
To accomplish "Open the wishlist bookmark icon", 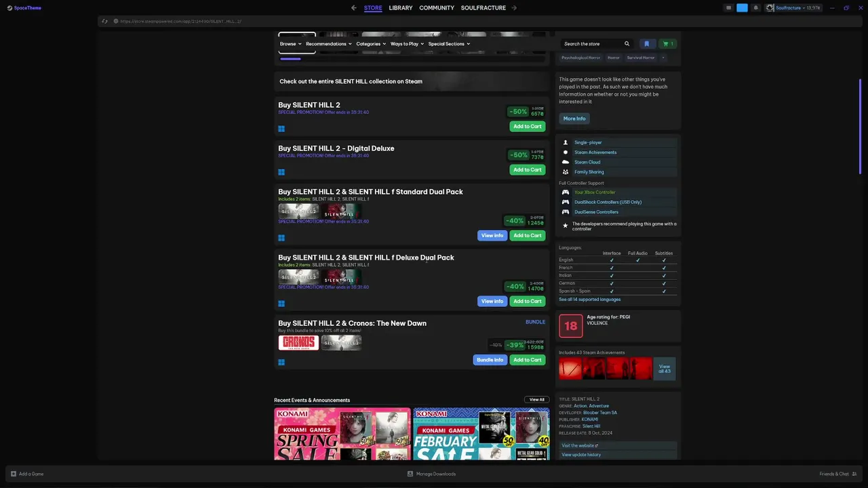I will (x=646, y=43).
